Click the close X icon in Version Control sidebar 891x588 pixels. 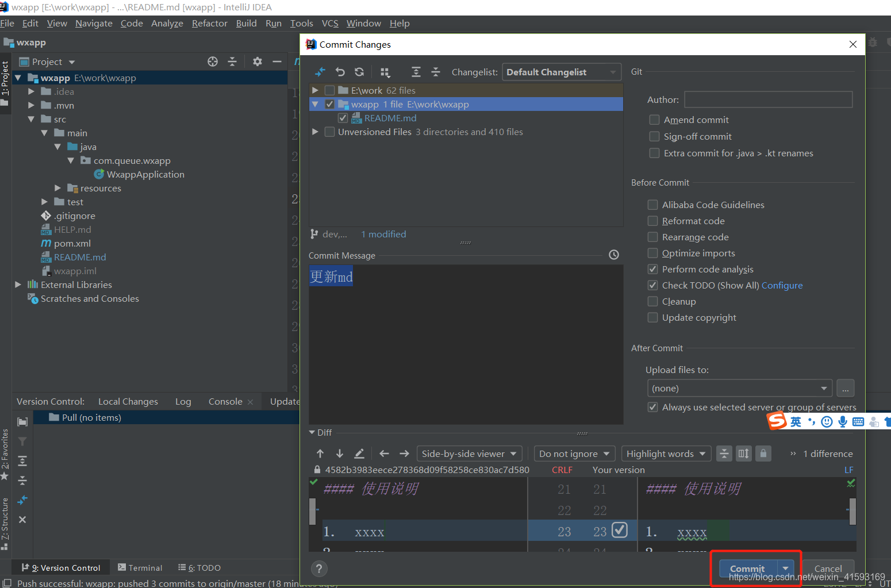pos(22,520)
